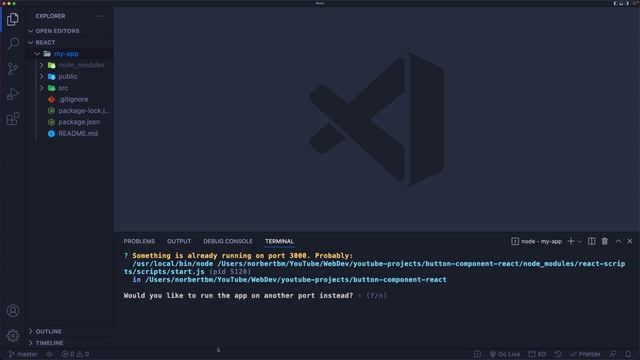
Task: Open the Manage gear icon
Action: 13,336
